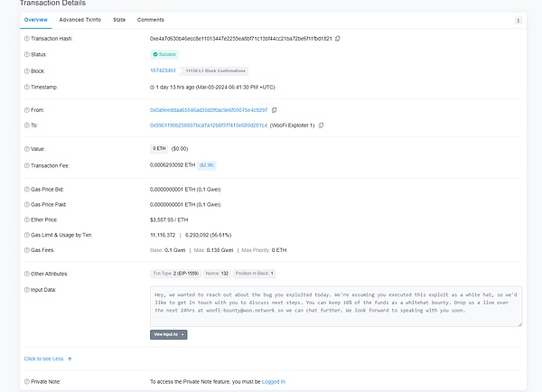The height and width of the screenshot is (392, 542).
Task: Click the clock icon in Timestamp row
Action: click(153, 87)
